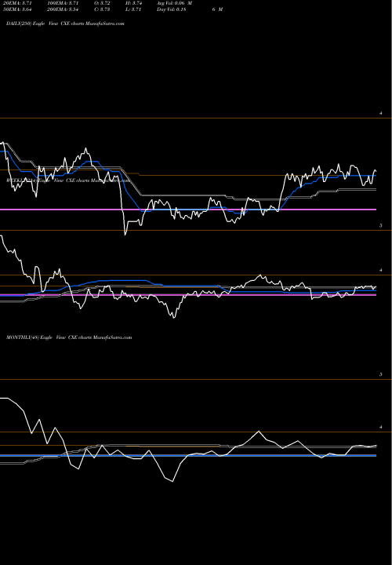Image resolution: width=392 pixels, height=565 pixels.
Task: Click the 'Day Vol' text
Action: click(x=172, y=9)
